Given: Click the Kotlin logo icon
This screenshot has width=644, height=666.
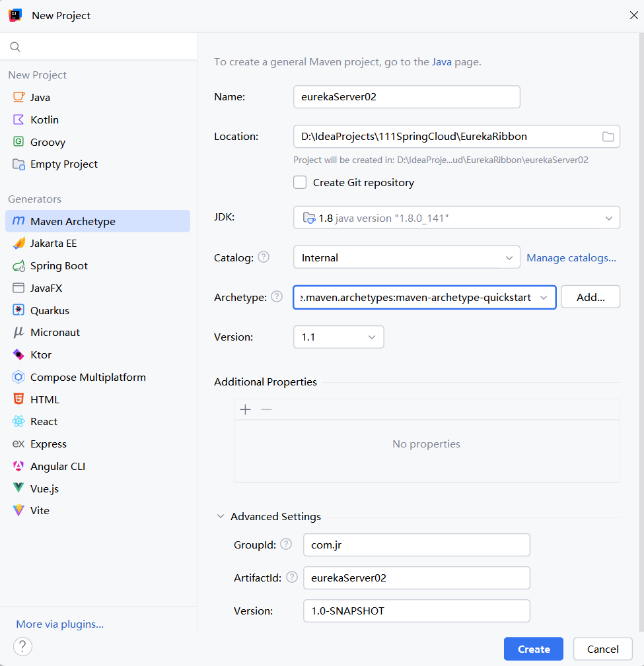Looking at the screenshot, I should coord(18,119).
